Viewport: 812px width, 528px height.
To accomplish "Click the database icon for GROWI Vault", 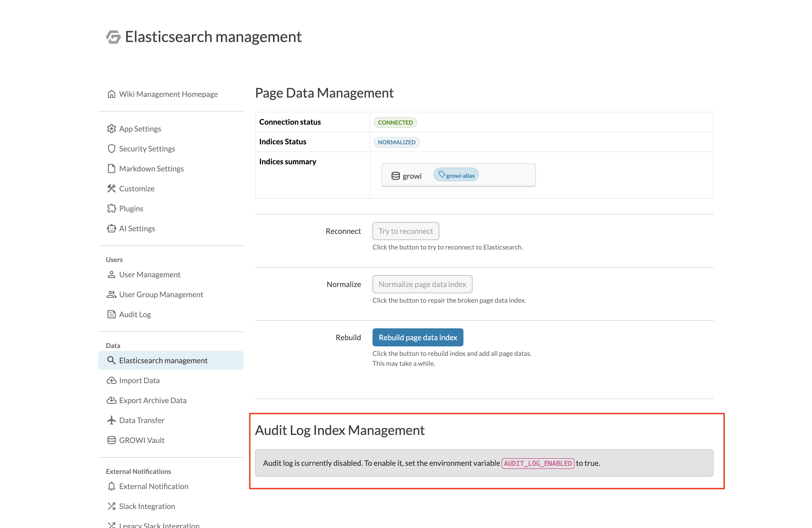I will tap(111, 440).
